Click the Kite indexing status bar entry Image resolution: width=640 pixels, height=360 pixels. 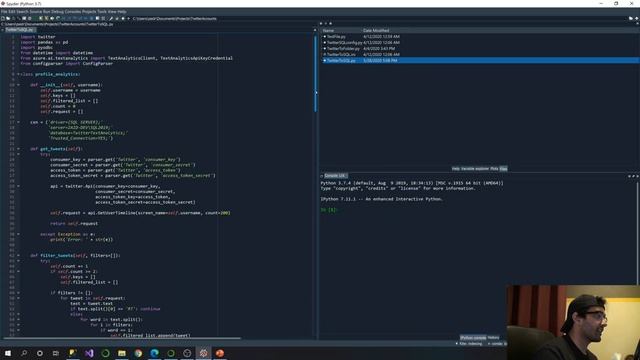tap(469, 344)
